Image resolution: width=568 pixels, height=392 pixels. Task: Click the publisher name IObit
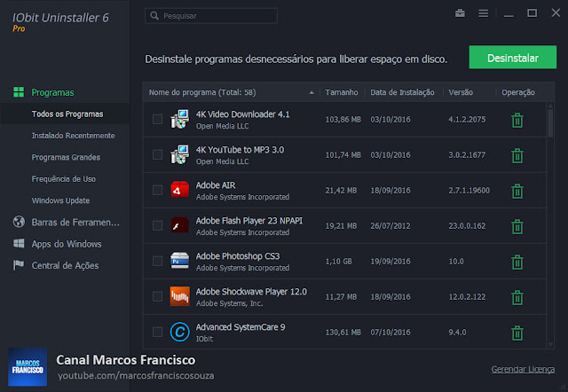click(x=204, y=339)
